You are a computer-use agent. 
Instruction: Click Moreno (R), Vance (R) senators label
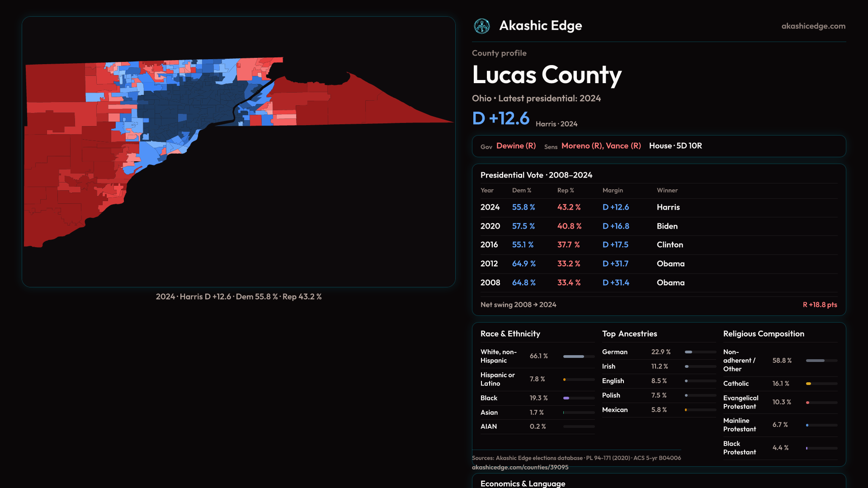click(601, 146)
